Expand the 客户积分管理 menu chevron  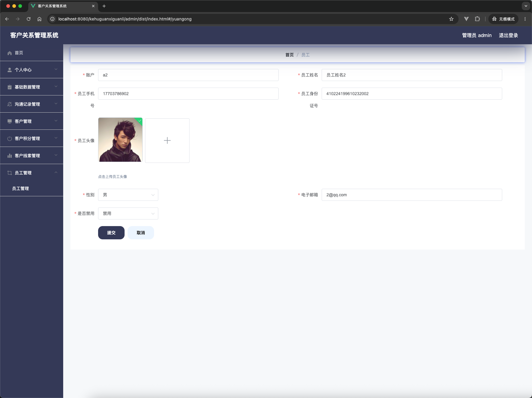point(56,138)
